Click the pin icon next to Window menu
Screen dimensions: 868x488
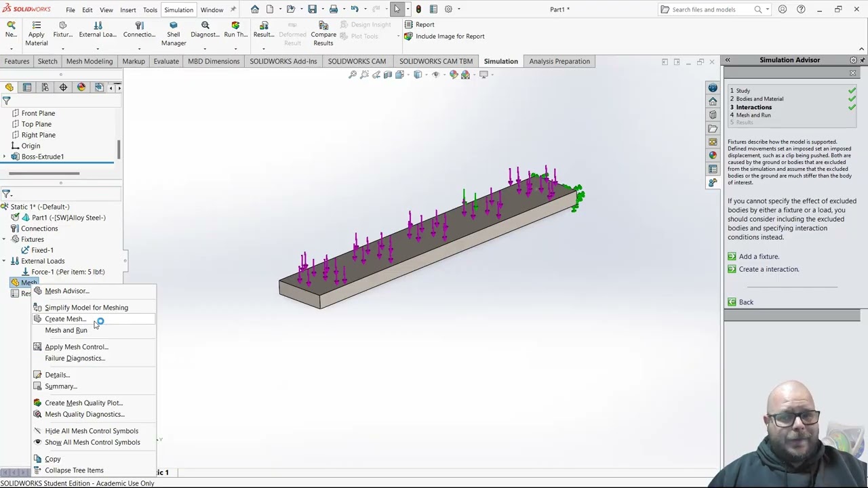click(x=234, y=9)
